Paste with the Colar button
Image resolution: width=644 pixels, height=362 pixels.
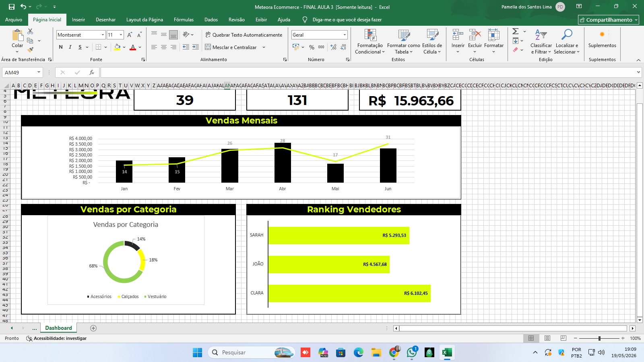[17, 40]
